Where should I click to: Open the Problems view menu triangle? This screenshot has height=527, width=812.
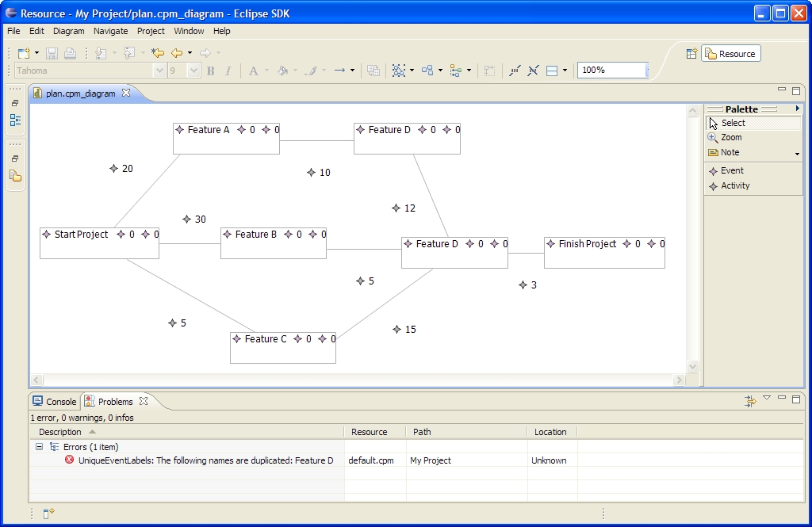click(x=767, y=398)
